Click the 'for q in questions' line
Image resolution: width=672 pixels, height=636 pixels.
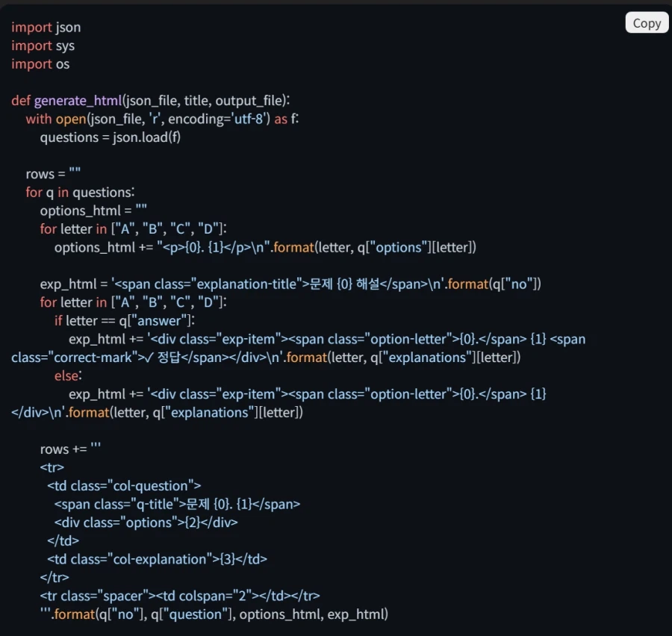(80, 193)
